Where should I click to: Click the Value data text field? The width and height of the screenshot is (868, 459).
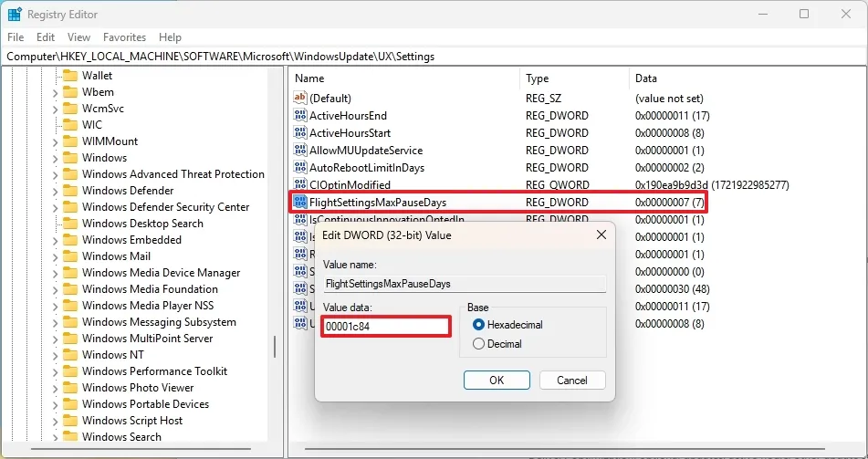(x=385, y=327)
